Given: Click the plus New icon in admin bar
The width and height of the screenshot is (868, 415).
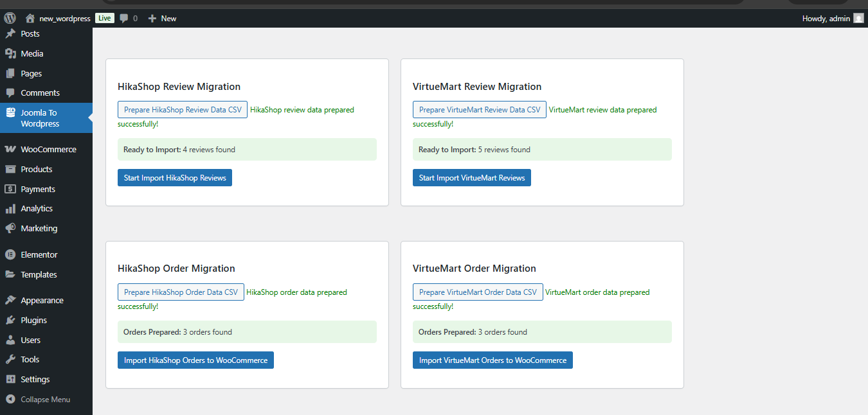Looking at the screenshot, I should tap(152, 19).
